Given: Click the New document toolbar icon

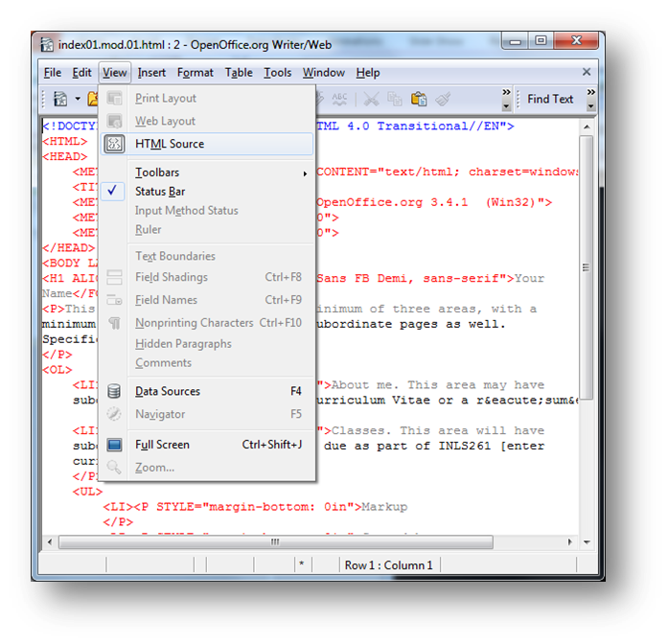Looking at the screenshot, I should click(60, 99).
